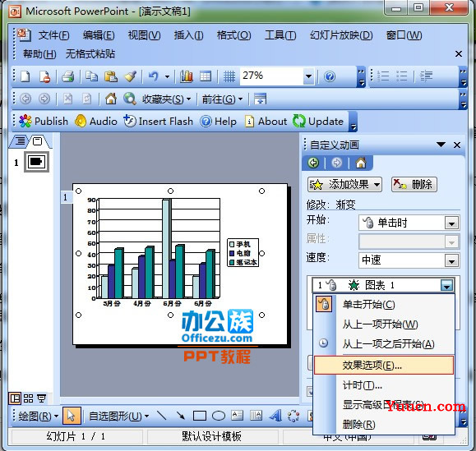Select the Line drawing tool

[x=161, y=416]
